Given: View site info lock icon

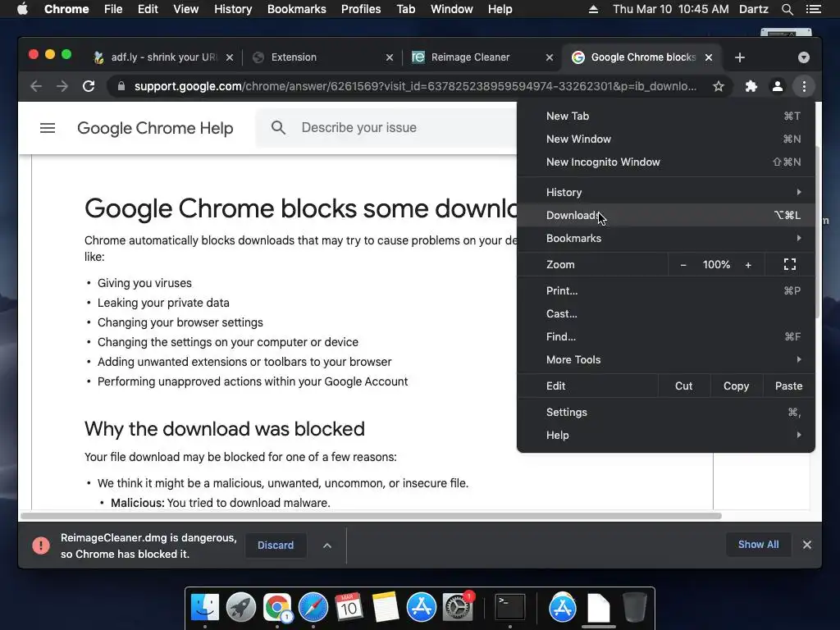Looking at the screenshot, I should tap(121, 86).
